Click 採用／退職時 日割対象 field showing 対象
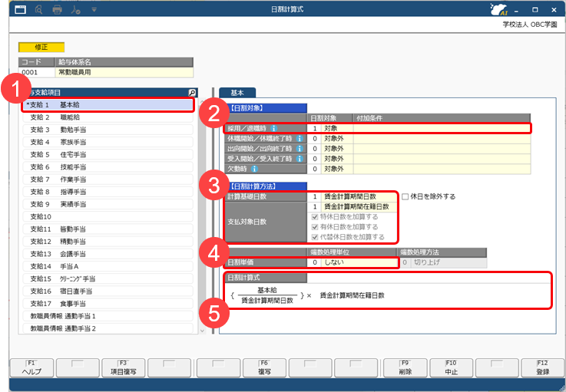 (x=330, y=128)
